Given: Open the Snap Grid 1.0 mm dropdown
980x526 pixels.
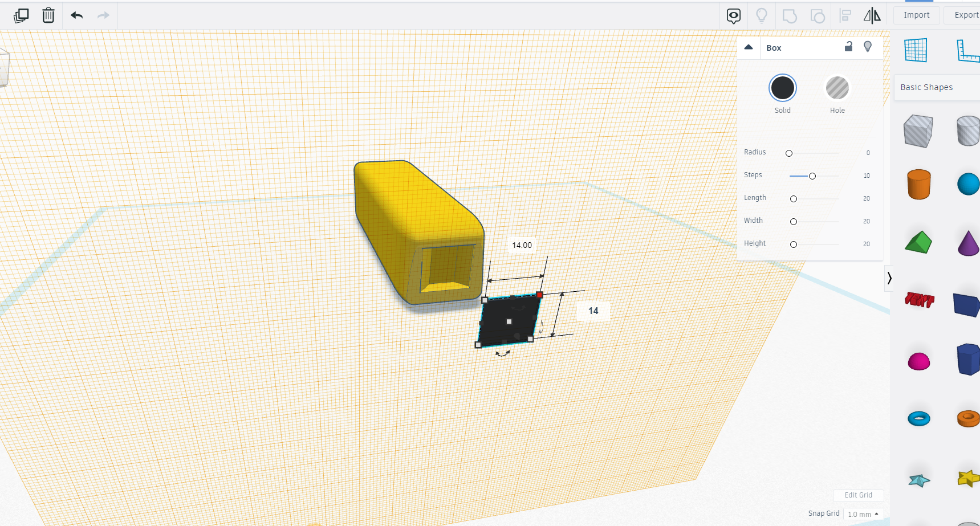Looking at the screenshot, I should click(x=863, y=514).
